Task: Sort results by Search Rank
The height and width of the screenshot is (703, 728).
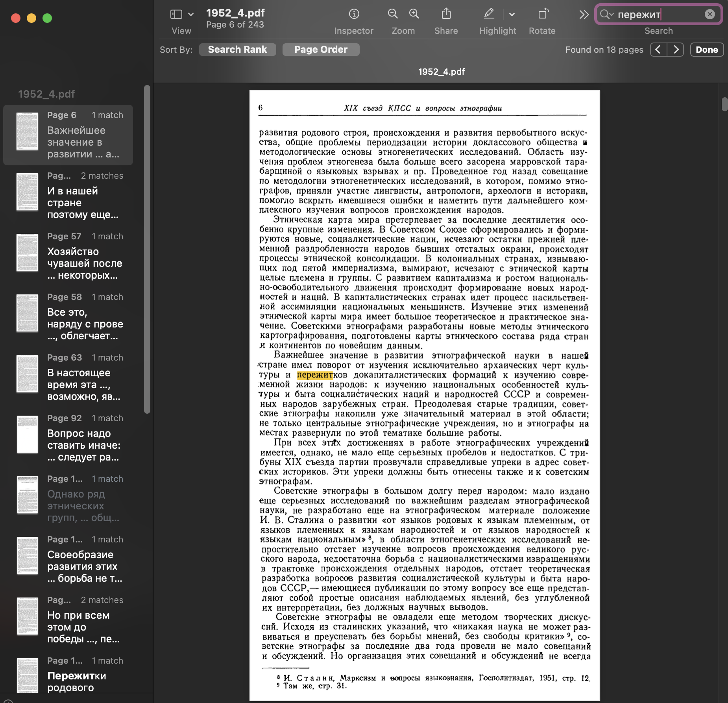Action: 237,49
